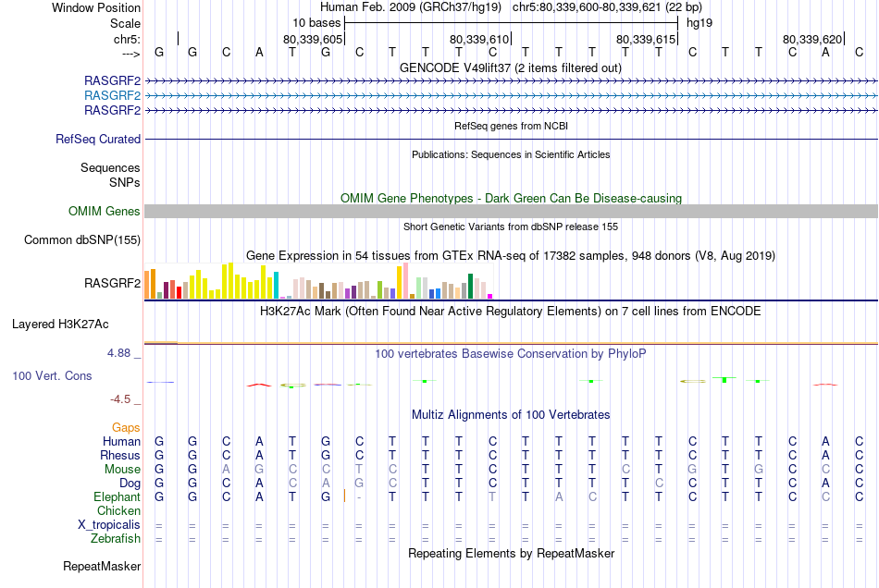Click the Zebrafish alignment row label

coord(115,538)
